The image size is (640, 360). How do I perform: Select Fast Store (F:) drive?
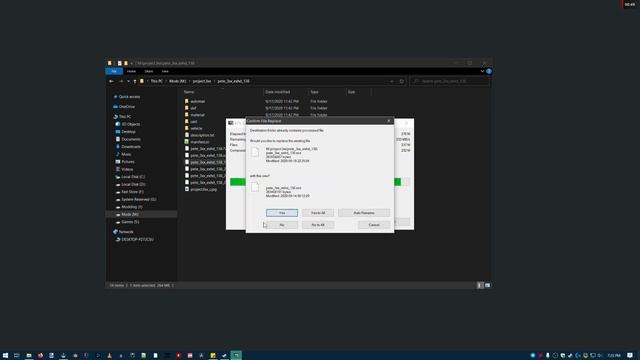[132, 192]
